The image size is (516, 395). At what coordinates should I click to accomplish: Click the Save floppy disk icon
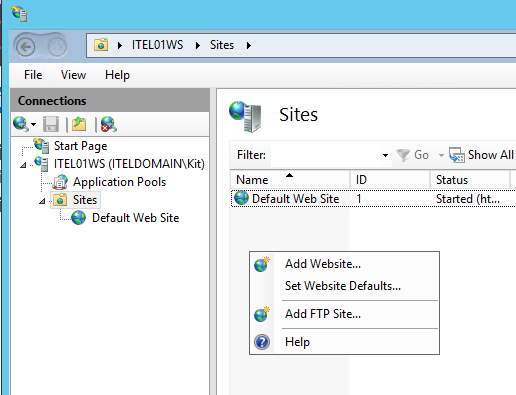tap(51, 124)
